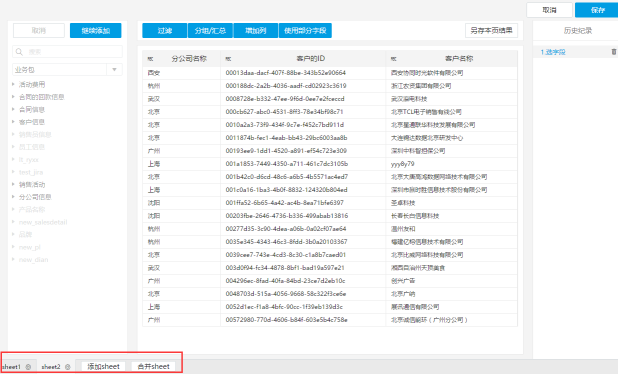618x374 pixels.
Task: Open field type icon for 客户名称 column
Action: click(394, 59)
